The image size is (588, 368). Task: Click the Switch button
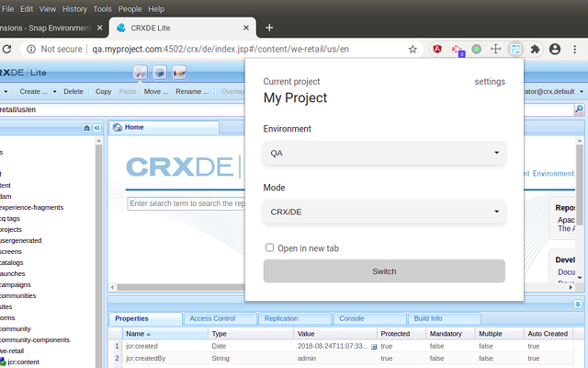point(384,271)
